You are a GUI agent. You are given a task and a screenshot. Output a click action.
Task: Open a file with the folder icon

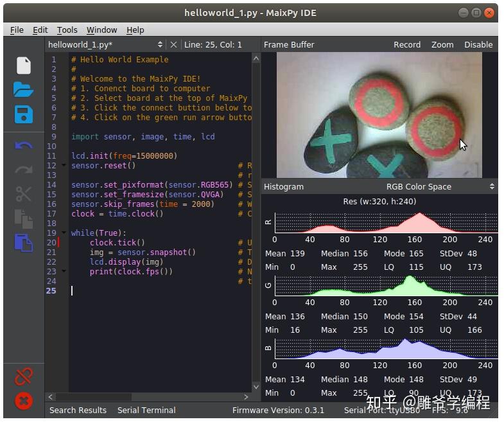pos(24,90)
